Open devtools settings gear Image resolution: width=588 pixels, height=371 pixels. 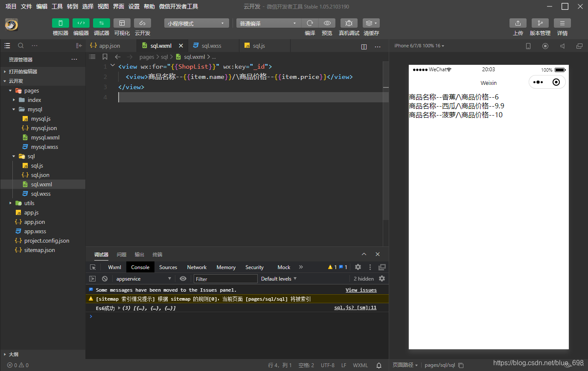[358, 267]
